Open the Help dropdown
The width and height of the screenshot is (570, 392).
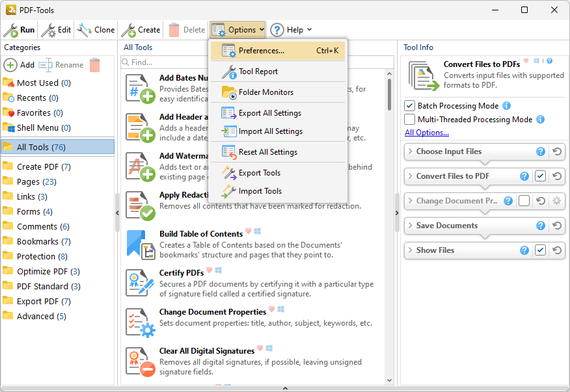[291, 30]
